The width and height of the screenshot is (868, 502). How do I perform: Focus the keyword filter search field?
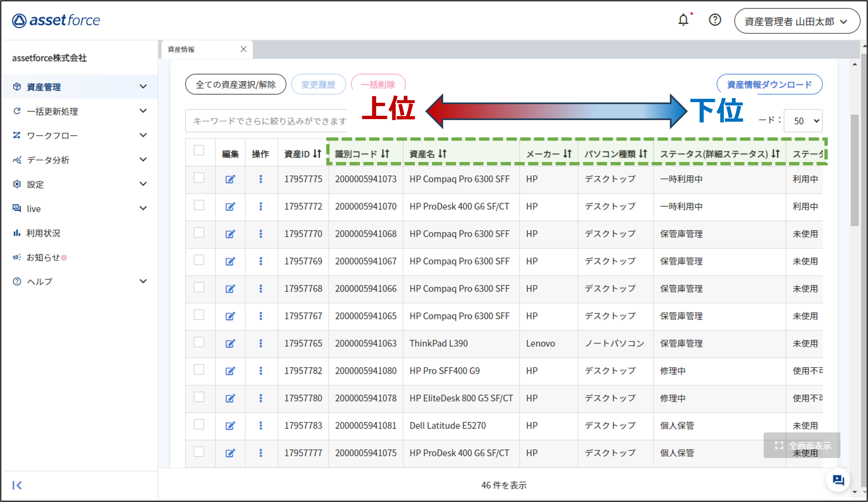click(x=266, y=121)
